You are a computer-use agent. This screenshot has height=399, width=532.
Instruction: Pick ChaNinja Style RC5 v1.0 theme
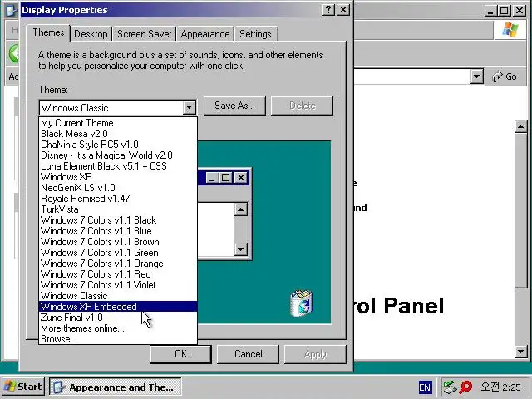(x=118, y=145)
